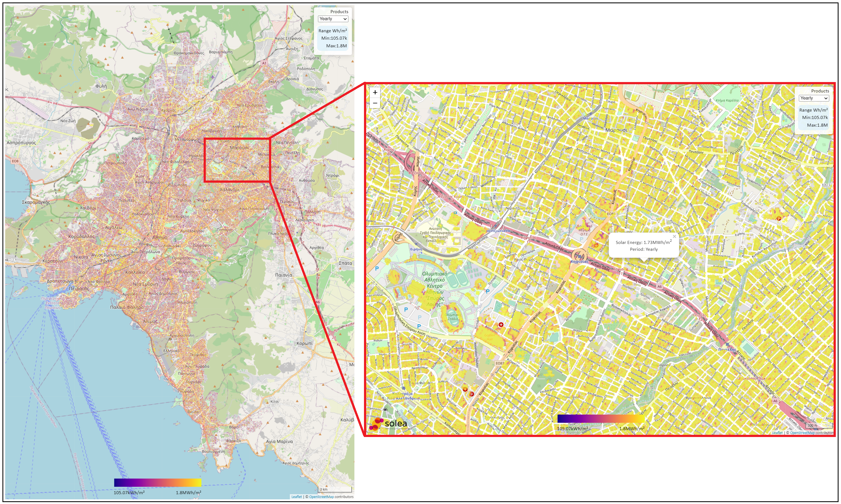This screenshot has width=841, height=504.
Task: Open OpenStreetMap link under overview map
Action: [x=321, y=497]
